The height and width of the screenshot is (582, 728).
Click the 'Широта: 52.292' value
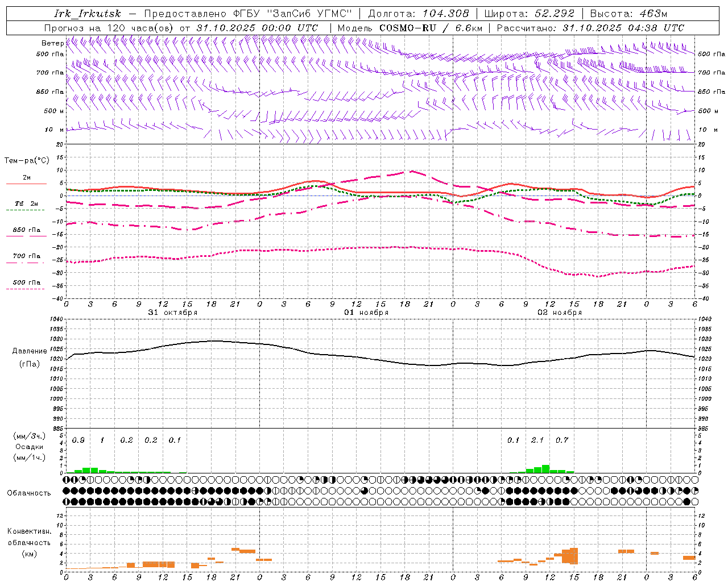[x=530, y=14]
